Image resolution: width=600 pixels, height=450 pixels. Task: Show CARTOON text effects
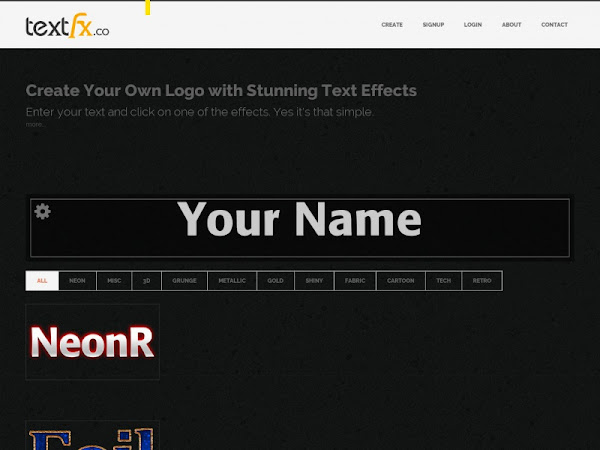click(x=401, y=280)
